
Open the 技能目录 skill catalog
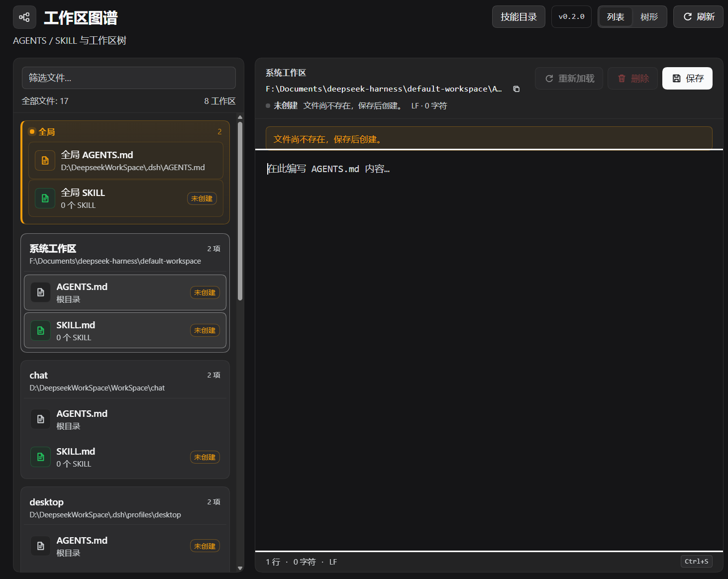tap(519, 17)
